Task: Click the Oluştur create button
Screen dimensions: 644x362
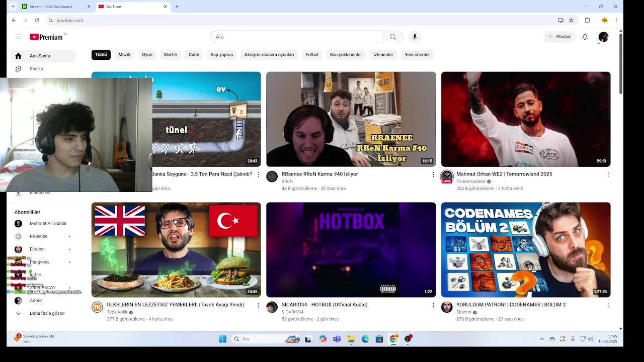Action: click(x=559, y=37)
